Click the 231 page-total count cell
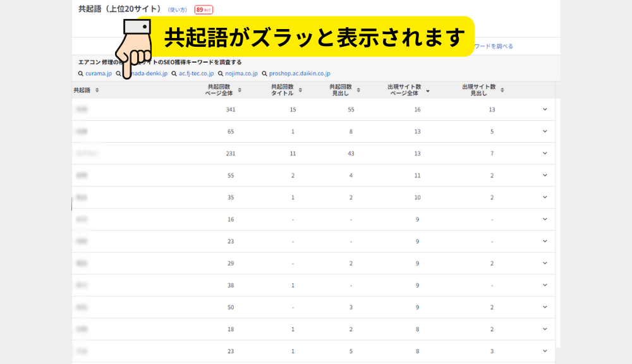The height and width of the screenshot is (364, 632). [x=231, y=154]
